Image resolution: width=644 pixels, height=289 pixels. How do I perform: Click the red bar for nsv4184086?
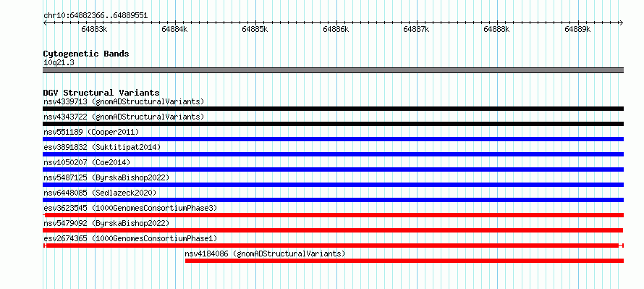click(x=404, y=261)
